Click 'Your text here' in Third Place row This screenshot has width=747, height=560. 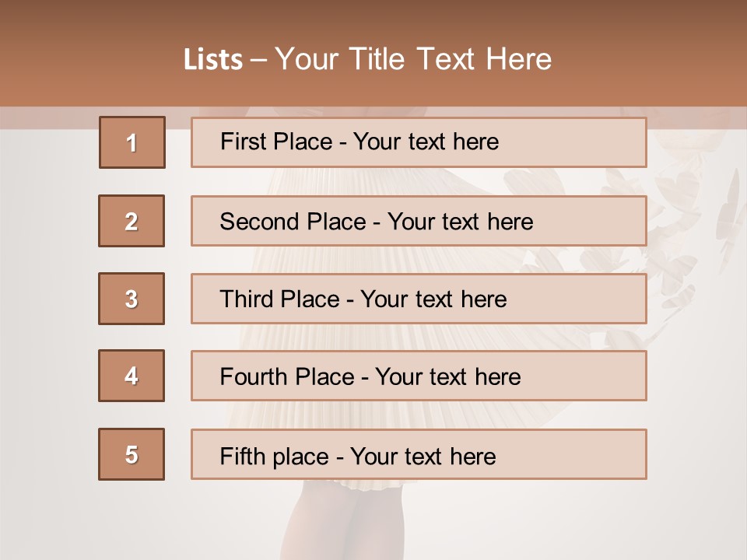pyautogui.click(x=433, y=299)
